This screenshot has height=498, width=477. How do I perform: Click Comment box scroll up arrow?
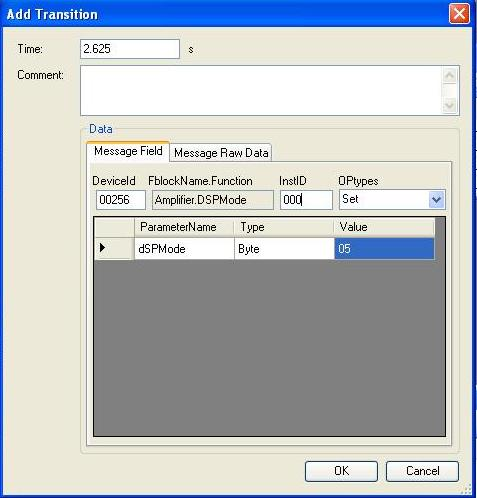[450, 75]
